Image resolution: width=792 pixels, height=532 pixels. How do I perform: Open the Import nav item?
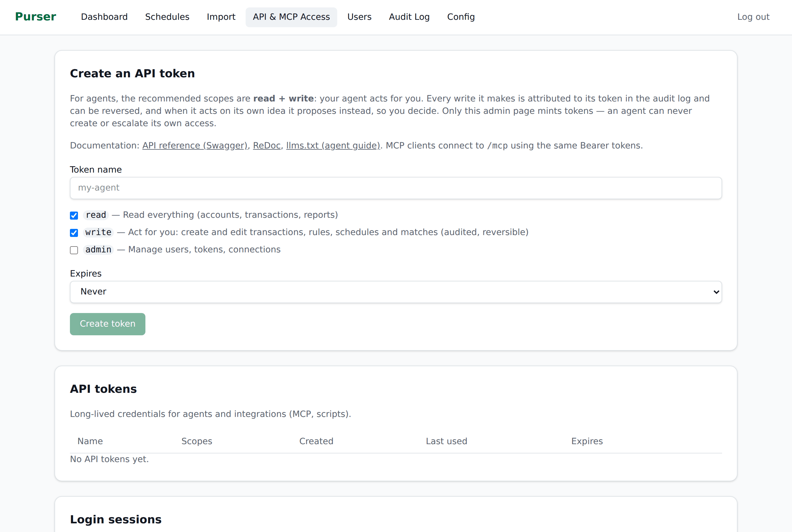coord(221,17)
